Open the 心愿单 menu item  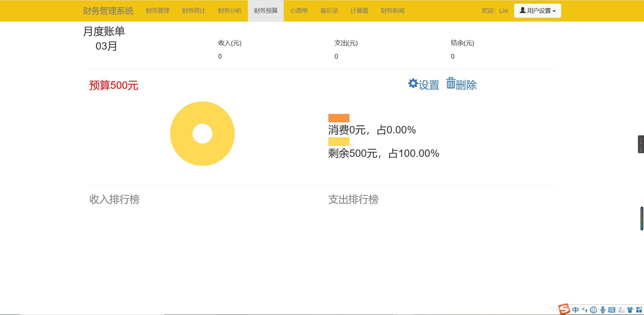click(299, 10)
